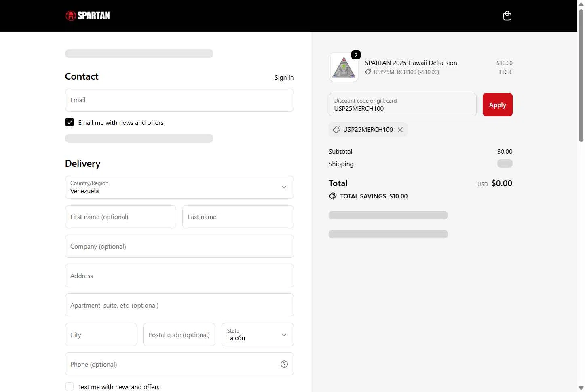This screenshot has width=585, height=392.
Task: Click the Total Savings tag icon
Action: (333, 196)
